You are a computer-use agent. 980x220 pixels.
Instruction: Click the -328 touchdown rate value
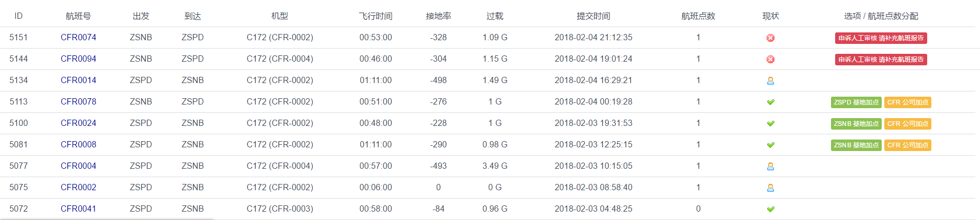coord(438,37)
